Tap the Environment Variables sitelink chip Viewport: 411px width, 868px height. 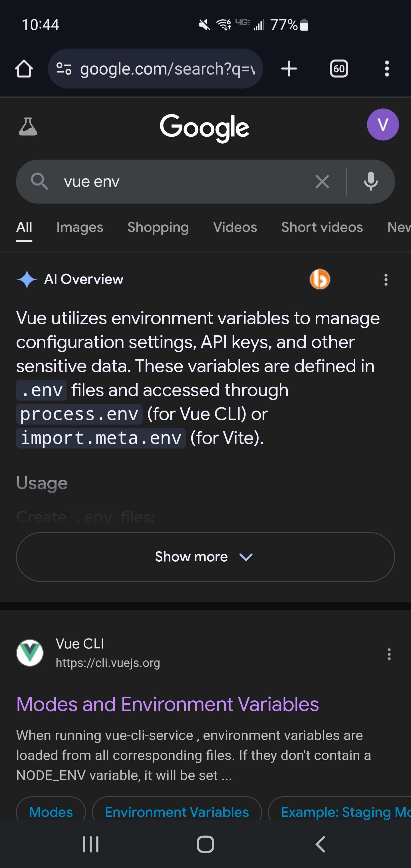(177, 812)
